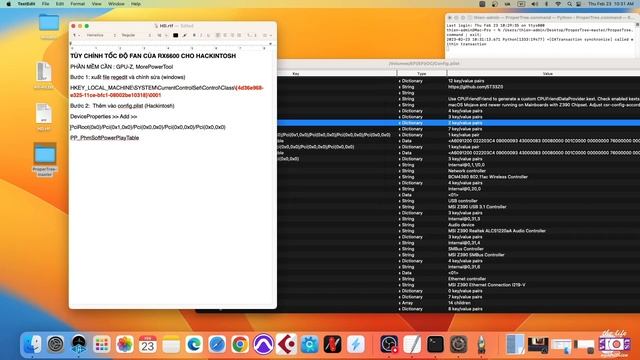640x360 pixels.
Task: Open the File menu
Action: (x=45, y=4)
